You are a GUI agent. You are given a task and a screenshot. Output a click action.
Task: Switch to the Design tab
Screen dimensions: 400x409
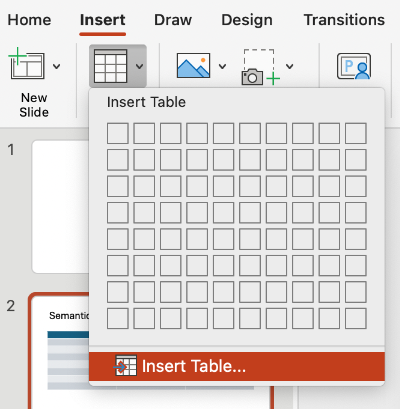click(x=247, y=20)
